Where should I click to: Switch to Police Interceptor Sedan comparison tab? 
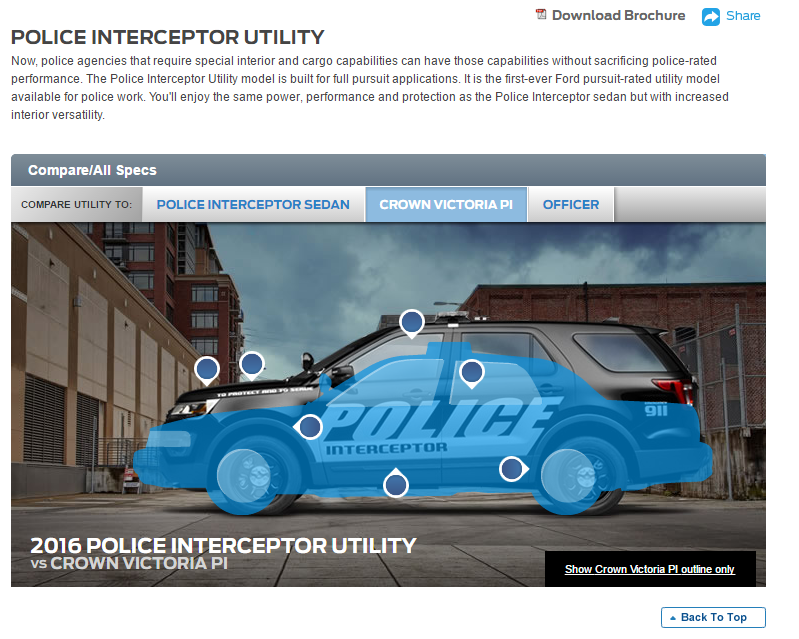(253, 204)
